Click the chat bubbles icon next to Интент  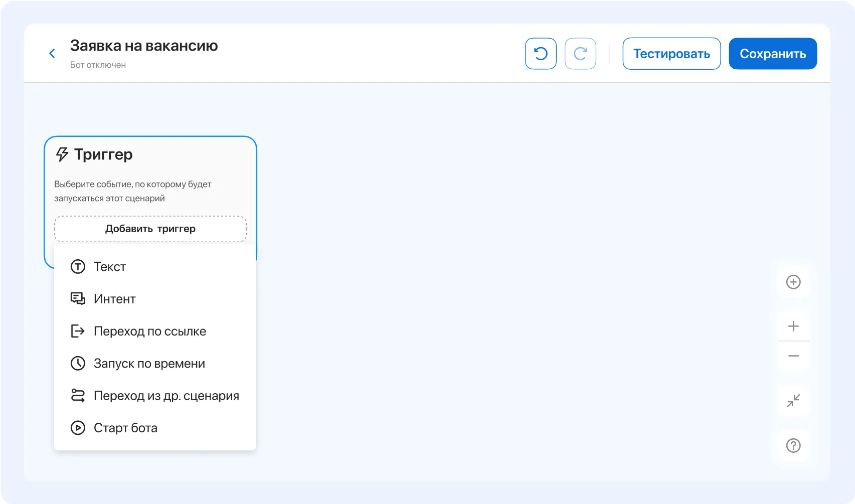78,298
